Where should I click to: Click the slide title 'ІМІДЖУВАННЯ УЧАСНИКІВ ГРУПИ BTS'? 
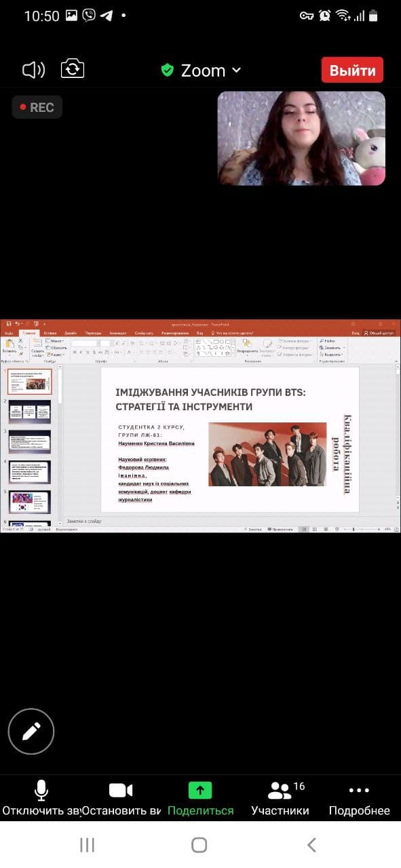(211, 393)
